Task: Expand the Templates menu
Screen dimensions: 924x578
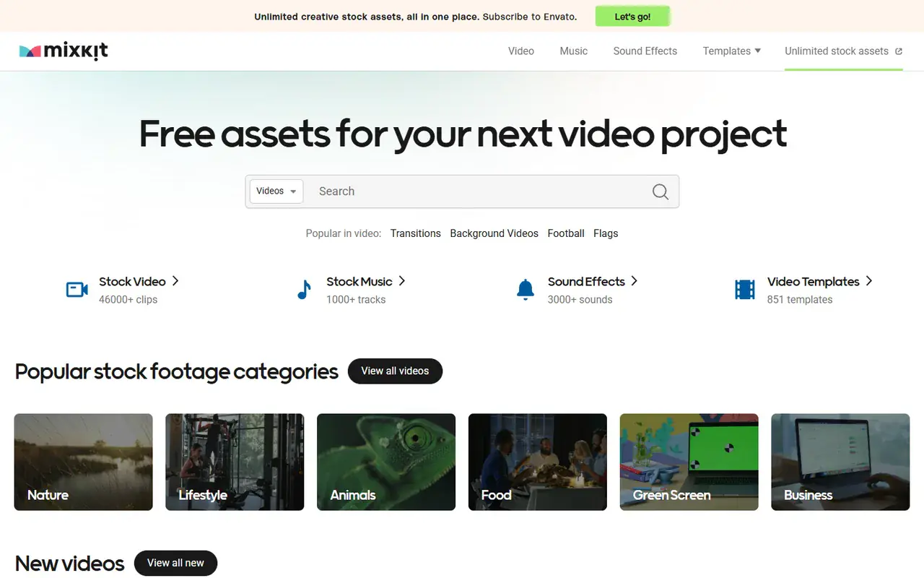Action: click(731, 51)
